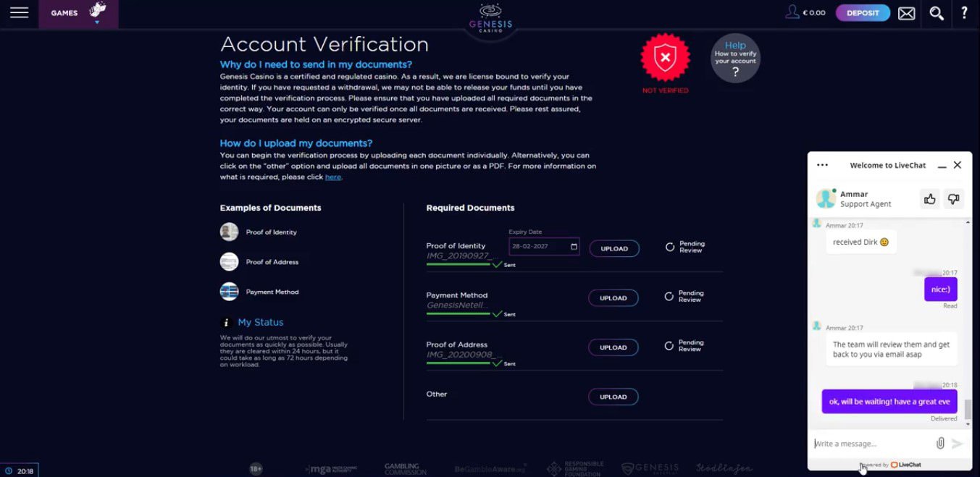Open the Stodlinjen footer logo

tap(724, 468)
